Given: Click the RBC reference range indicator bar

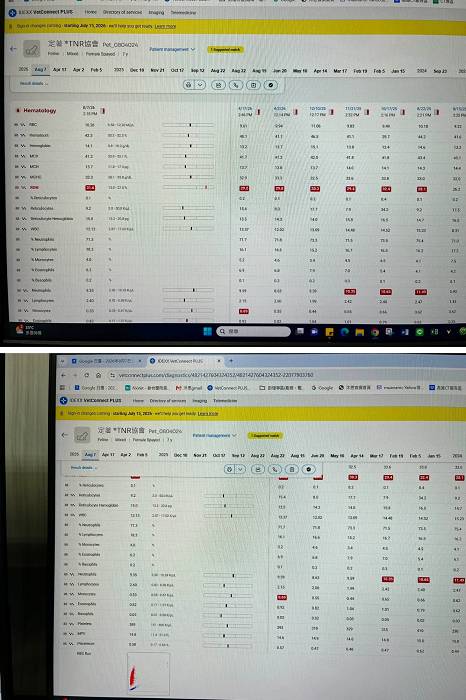Looking at the screenshot, I should [188, 125].
